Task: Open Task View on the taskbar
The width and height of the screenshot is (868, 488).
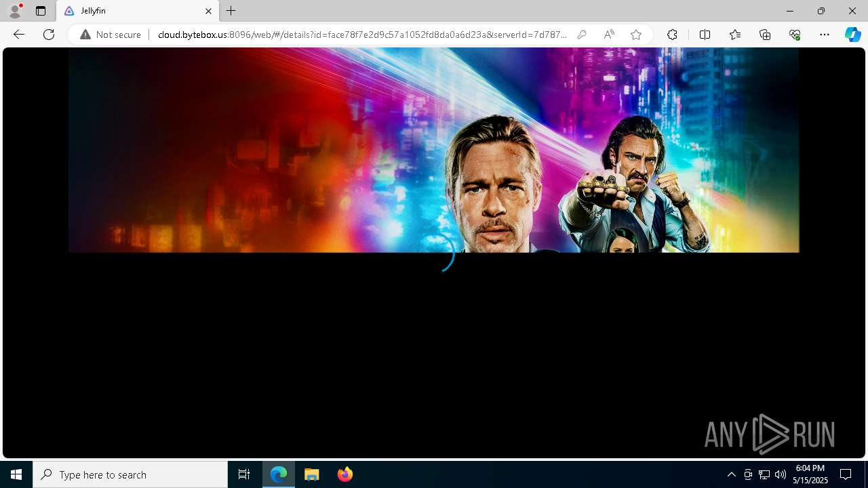Action: 244,474
